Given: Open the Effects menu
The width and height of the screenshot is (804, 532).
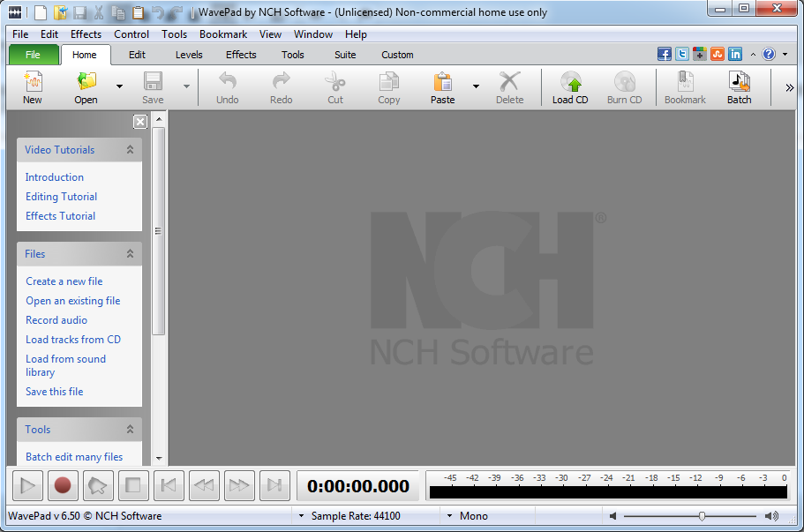Looking at the screenshot, I should 86,34.
